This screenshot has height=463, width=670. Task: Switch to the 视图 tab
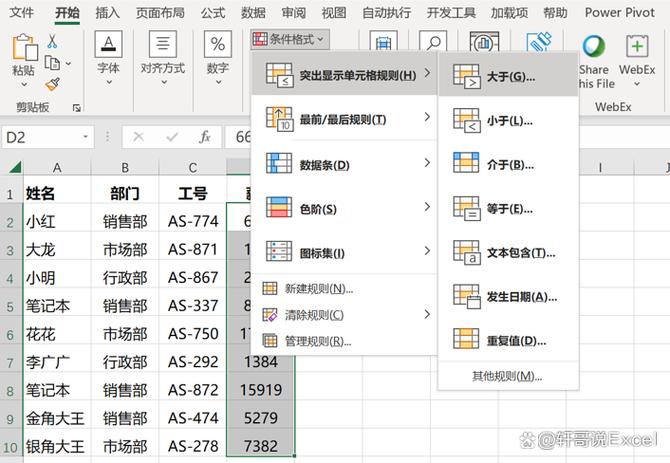click(x=334, y=12)
